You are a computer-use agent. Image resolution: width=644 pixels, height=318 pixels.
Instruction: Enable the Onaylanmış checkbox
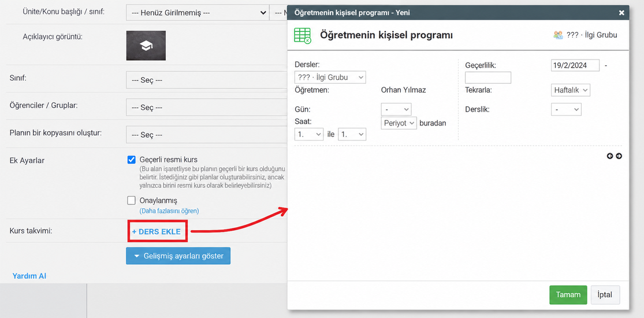[132, 201]
